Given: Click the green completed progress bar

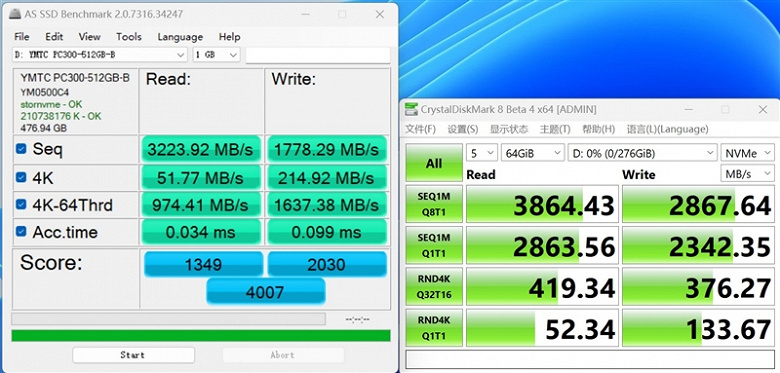Looking at the screenshot, I should click(x=201, y=335).
